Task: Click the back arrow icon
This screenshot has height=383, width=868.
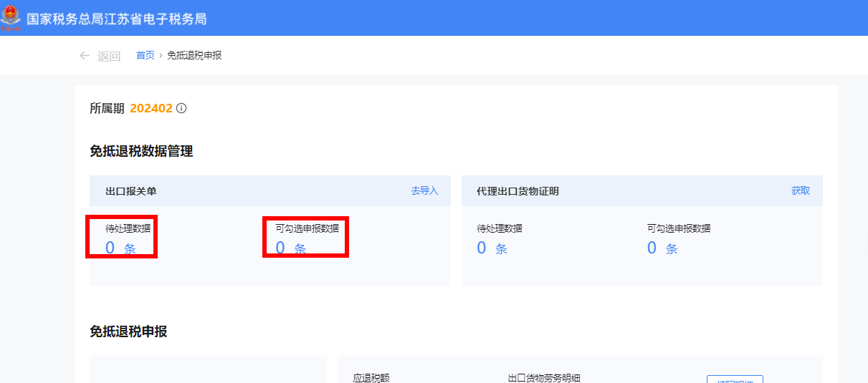Action: point(85,56)
